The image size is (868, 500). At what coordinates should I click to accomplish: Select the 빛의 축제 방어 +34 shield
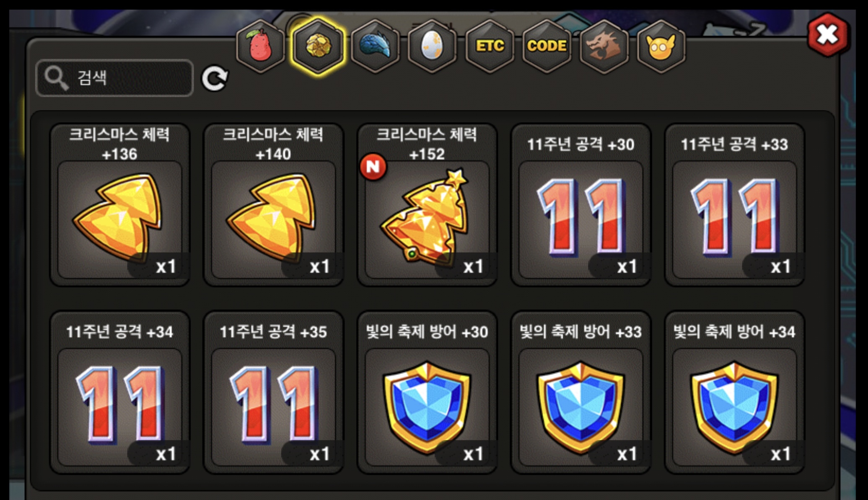734,392
